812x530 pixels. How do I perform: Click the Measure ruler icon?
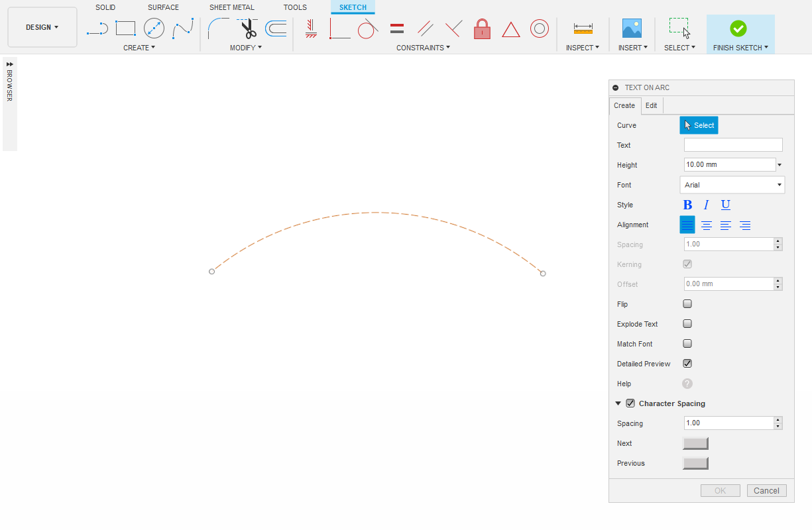(583, 28)
